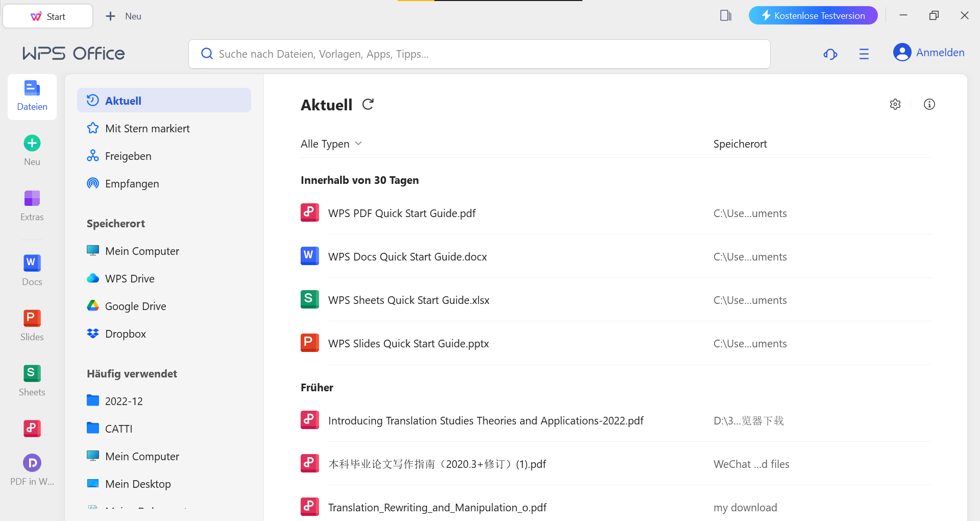Open the hamburger menu near Anmelden
The width and height of the screenshot is (980, 521).
(864, 54)
